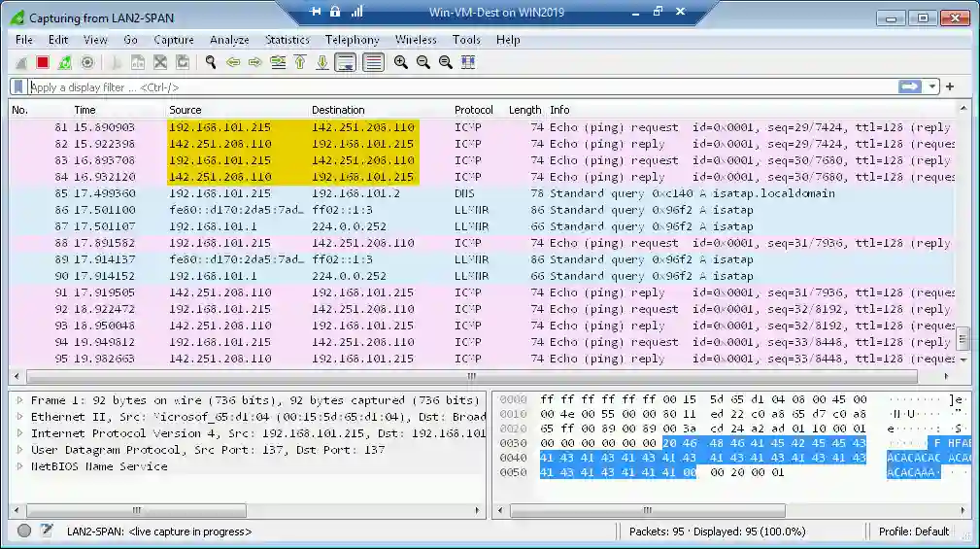Click signal strength icon in VM bar
980x549 pixels.
click(356, 12)
